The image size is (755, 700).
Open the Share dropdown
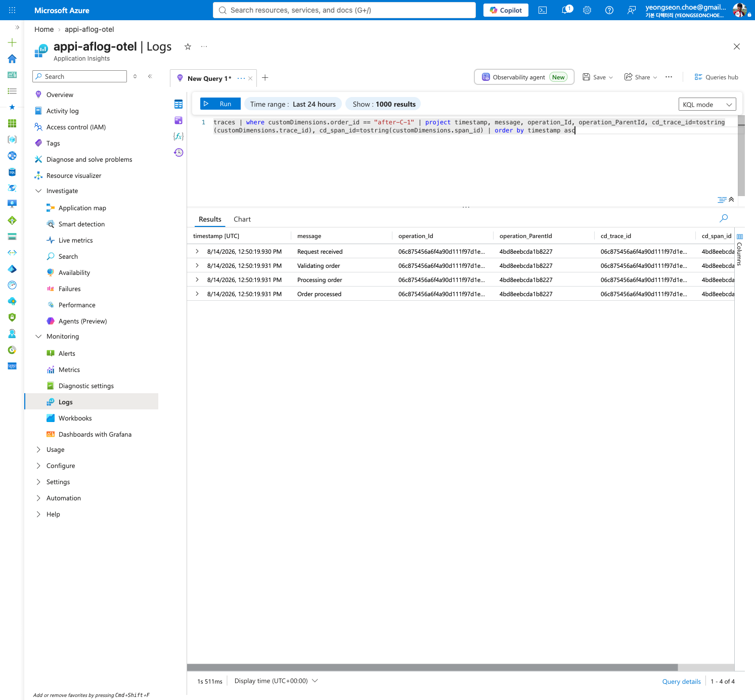pyautogui.click(x=641, y=77)
